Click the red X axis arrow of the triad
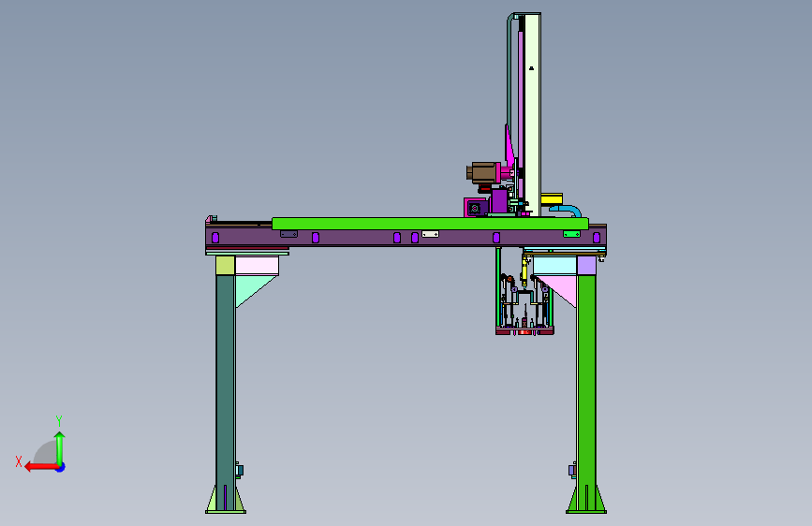Screen dimensions: 812x526 pyautogui.click(x=41, y=467)
